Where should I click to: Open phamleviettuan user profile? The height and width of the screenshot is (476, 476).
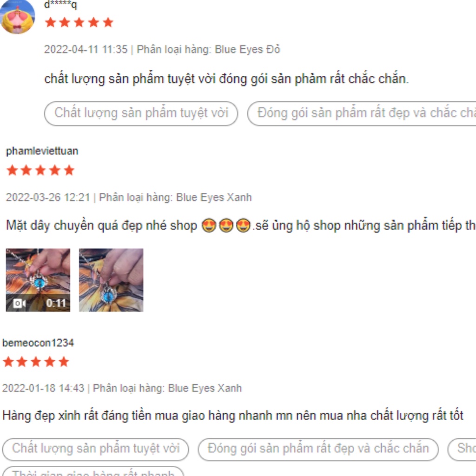(42, 151)
